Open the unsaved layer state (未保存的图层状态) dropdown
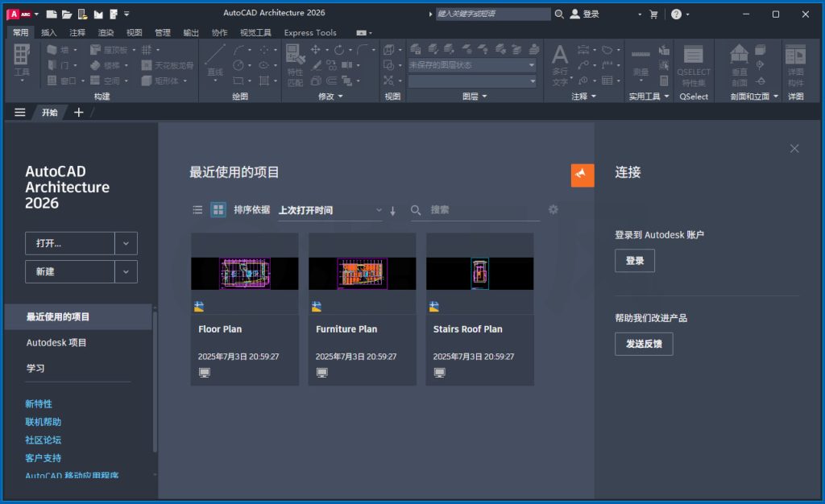The height and width of the screenshot is (504, 825). (472, 65)
